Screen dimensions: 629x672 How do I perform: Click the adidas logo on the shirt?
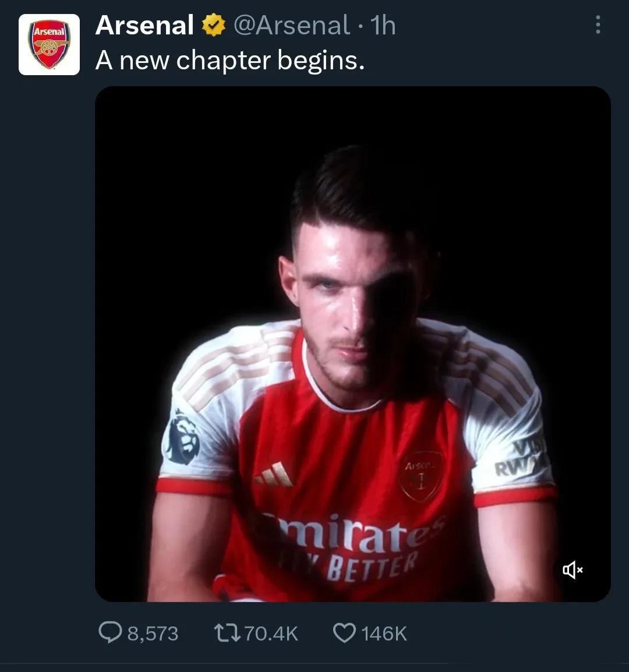point(274,475)
